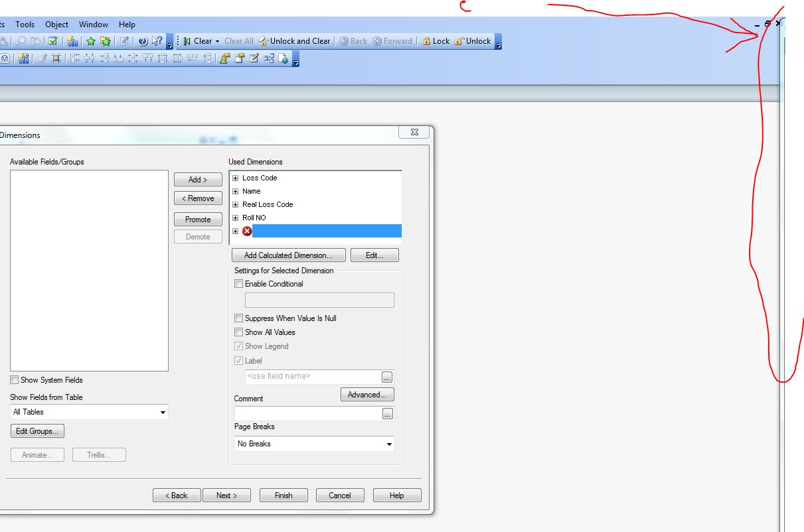Open User Preferences person icon
804x532 pixels.
224,58
